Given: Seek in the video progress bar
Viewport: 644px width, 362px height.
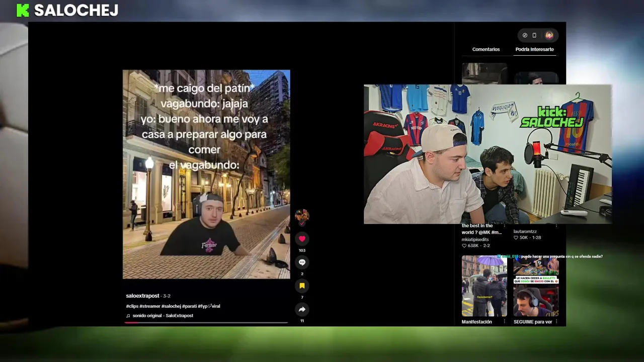Looking at the screenshot, I should [206, 322].
